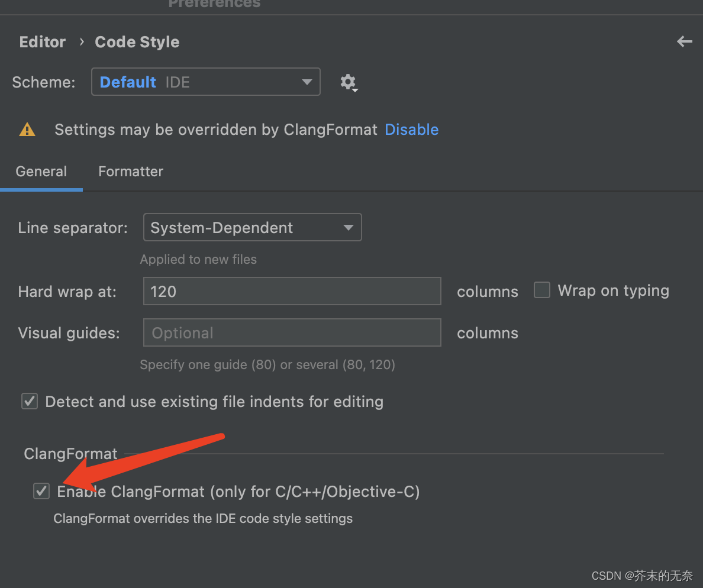Disable the Enable ClangFormat checkbox
The image size is (703, 588).
(x=41, y=491)
